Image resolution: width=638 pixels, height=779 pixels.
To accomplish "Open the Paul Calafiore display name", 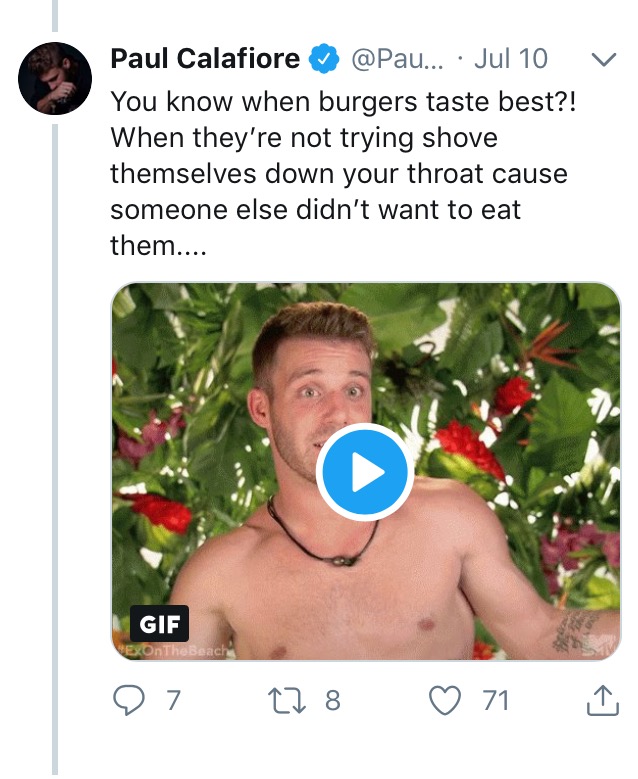I will pos(205,59).
